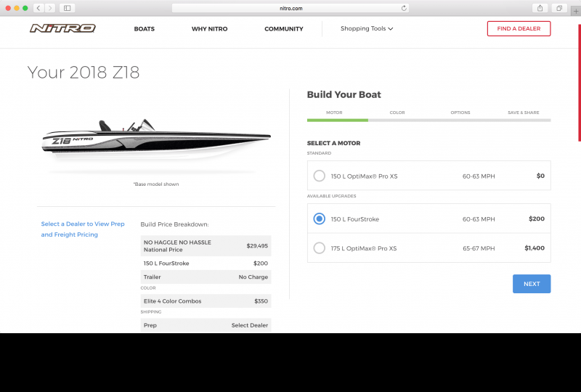This screenshot has width=581, height=392.
Task: Switch to the MOTOR step tab
Action: [x=334, y=113]
